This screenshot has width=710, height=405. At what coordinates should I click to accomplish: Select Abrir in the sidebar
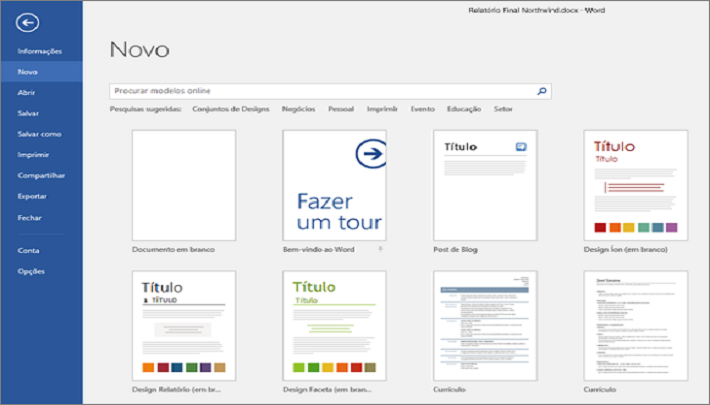27,93
